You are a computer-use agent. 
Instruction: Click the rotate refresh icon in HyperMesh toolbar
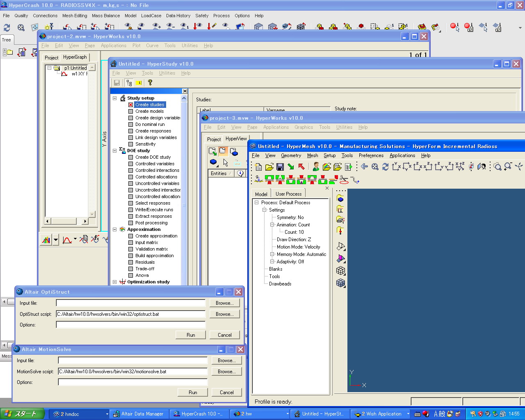(x=386, y=167)
